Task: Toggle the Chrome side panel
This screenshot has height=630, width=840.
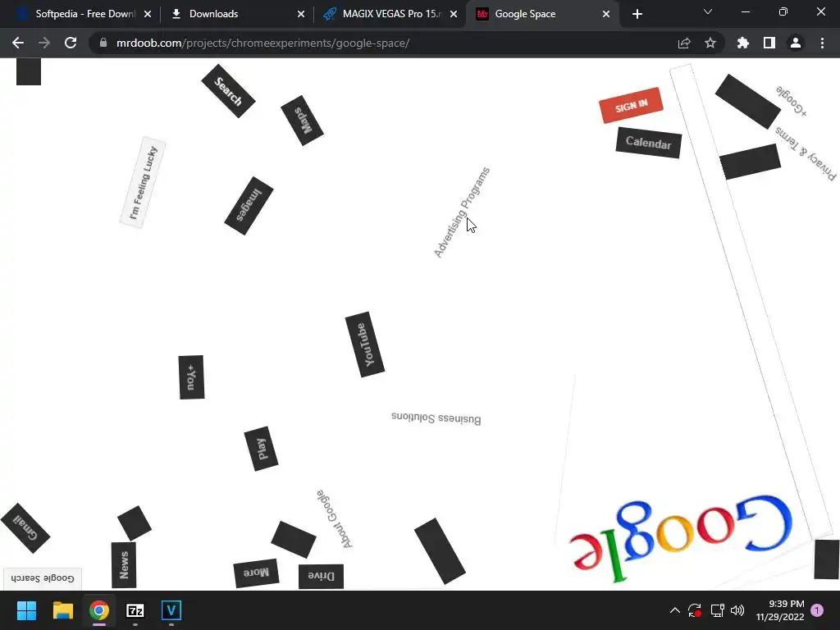Action: [x=769, y=43]
